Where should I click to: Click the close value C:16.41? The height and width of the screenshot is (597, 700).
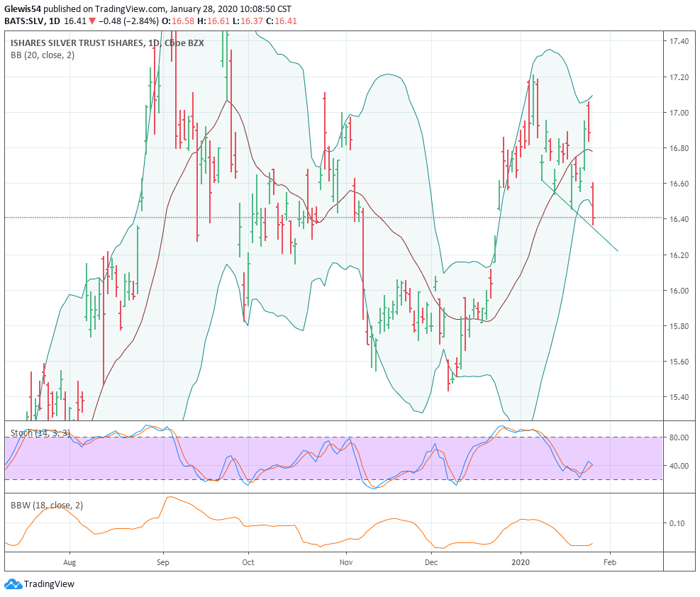coord(282,21)
